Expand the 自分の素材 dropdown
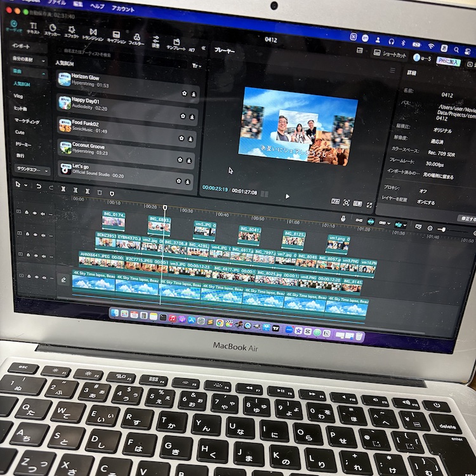This screenshot has width=476, height=476. click(29, 60)
